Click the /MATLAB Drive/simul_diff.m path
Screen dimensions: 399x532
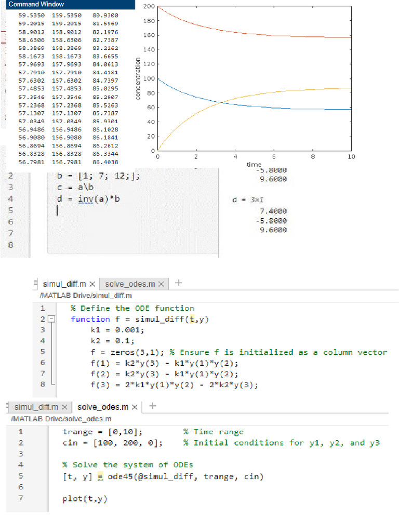tap(86, 296)
